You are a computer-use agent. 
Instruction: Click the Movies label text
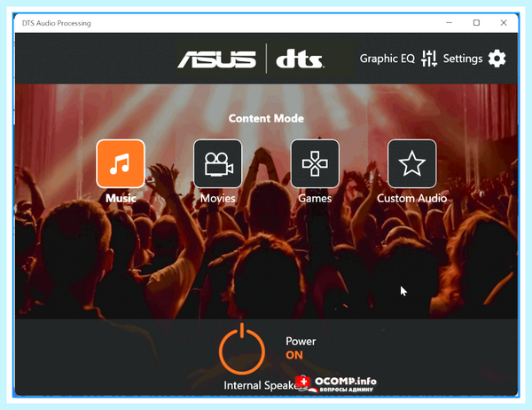pyautogui.click(x=218, y=198)
